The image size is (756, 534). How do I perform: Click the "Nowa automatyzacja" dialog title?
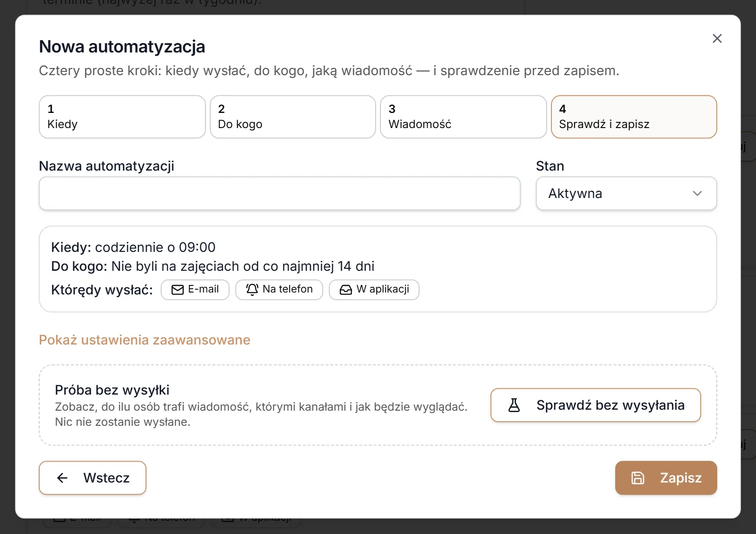tap(122, 46)
